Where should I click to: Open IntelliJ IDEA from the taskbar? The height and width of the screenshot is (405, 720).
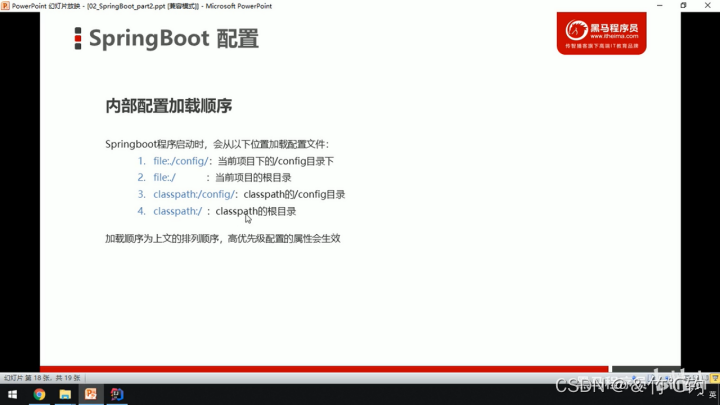tap(117, 394)
